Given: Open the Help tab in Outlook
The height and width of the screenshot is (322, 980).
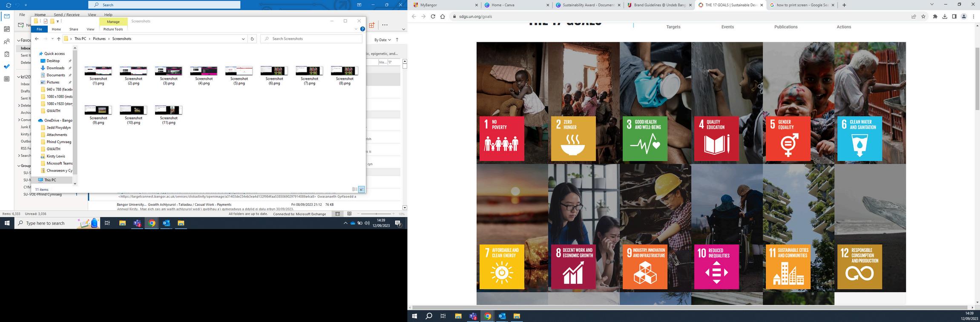Looking at the screenshot, I should 108,14.
